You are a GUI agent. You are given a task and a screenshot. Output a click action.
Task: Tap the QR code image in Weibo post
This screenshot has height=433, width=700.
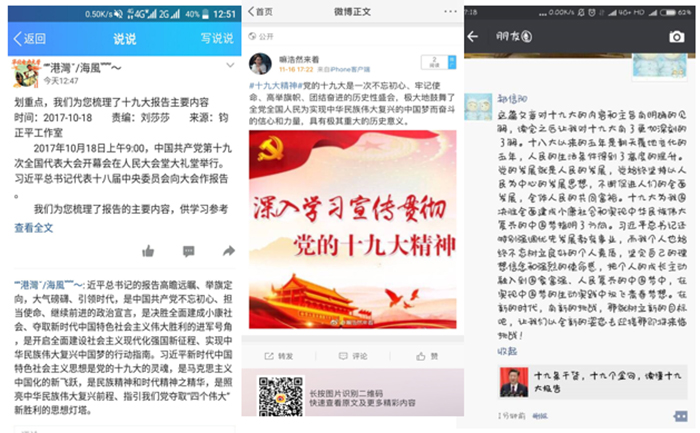[x=280, y=396]
